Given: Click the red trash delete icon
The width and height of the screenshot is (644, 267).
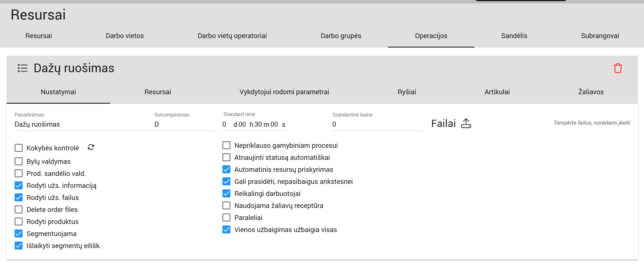Looking at the screenshot, I should click(618, 68).
